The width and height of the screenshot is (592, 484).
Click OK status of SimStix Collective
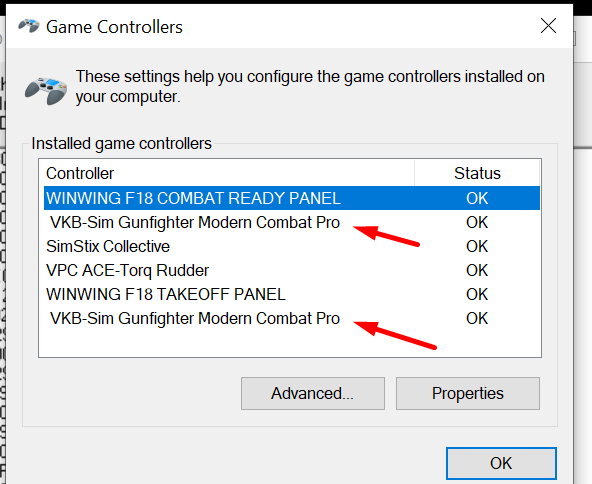pyautogui.click(x=477, y=247)
